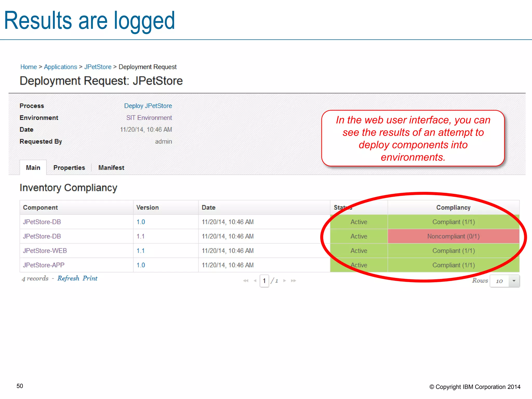The width and height of the screenshot is (532, 399).
Task: Open the Home breadcrumb link
Action: 29,67
